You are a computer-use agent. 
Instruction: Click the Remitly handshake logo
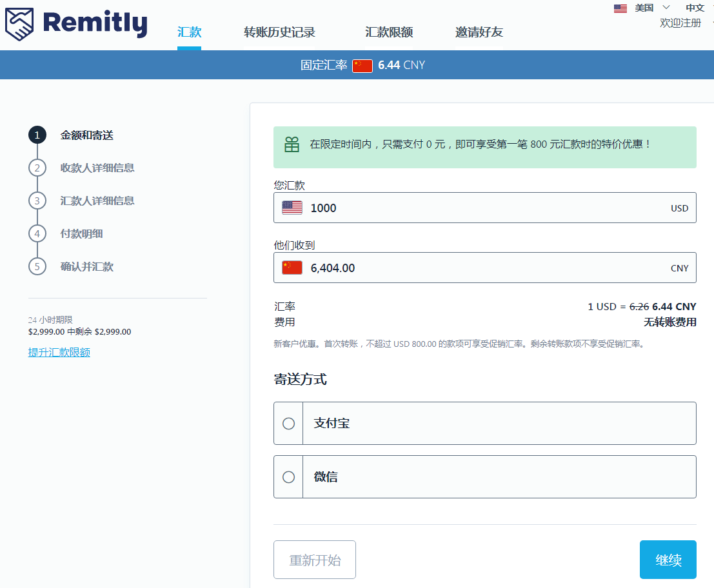click(21, 24)
